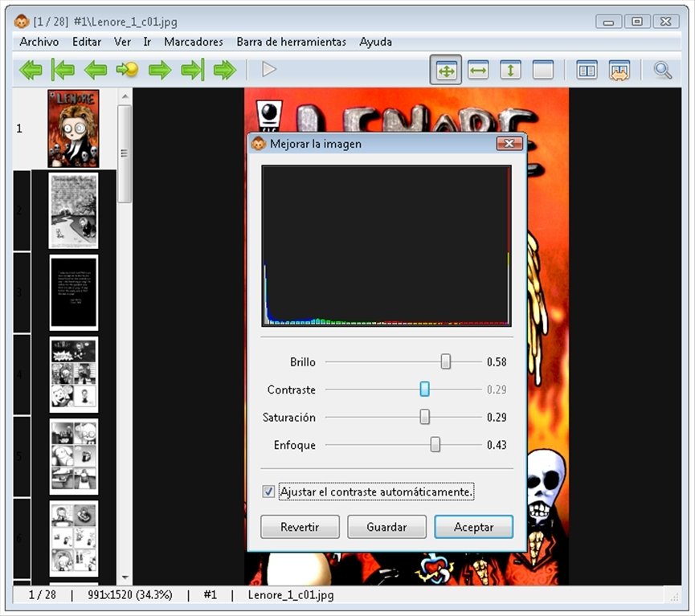Viewport: 695px width, 616px height.
Task: Select page 1 Lenore cover thumbnail
Action: tap(73, 129)
